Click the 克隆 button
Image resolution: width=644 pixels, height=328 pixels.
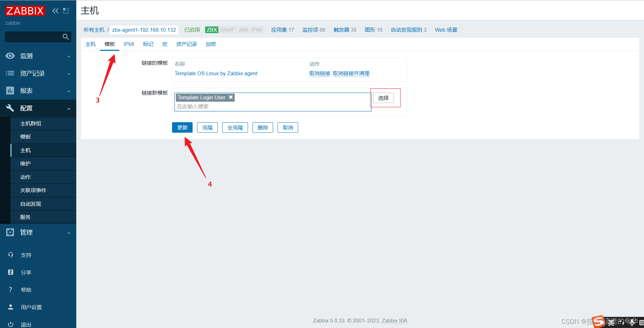(x=207, y=127)
